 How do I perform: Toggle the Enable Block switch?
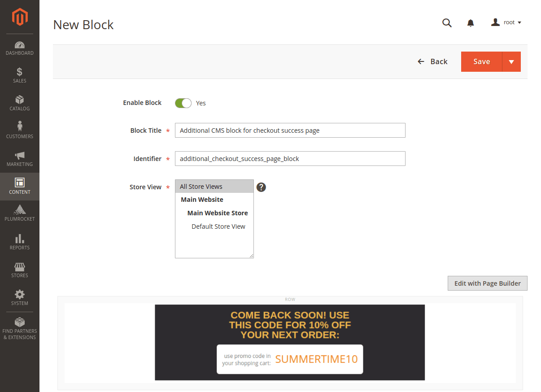click(183, 103)
